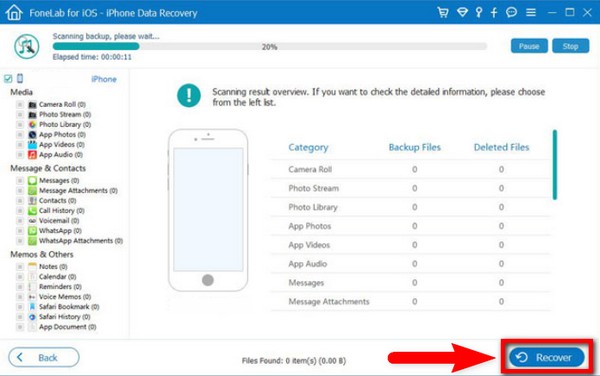The image size is (600, 376).
Task: Click the Message Attachments icon
Action: pyautogui.click(x=33, y=190)
